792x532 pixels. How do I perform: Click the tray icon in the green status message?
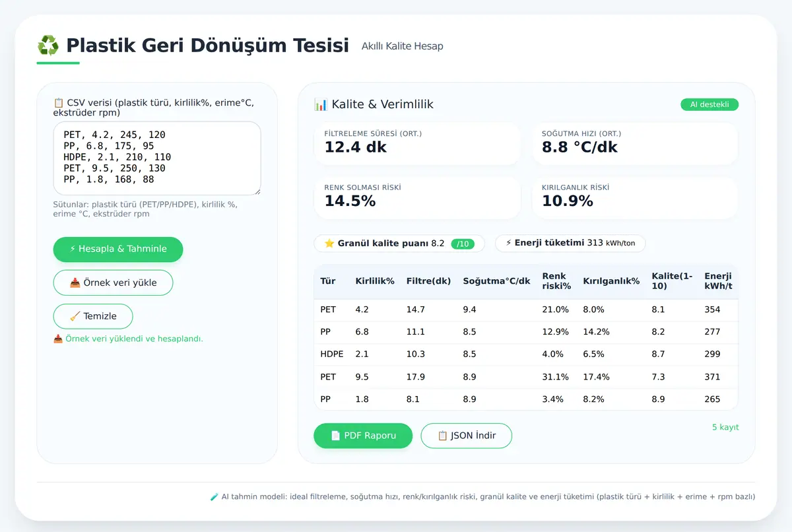[x=58, y=339]
